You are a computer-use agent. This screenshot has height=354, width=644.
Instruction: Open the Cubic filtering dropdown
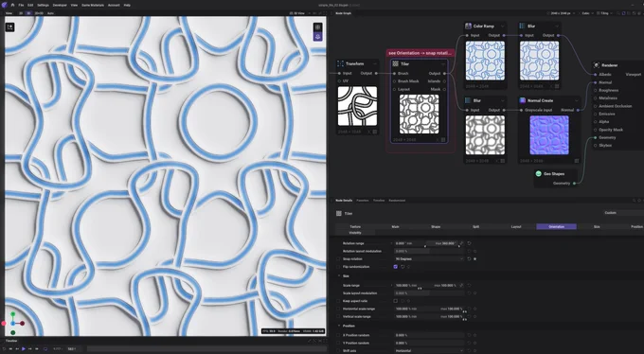[587, 13]
